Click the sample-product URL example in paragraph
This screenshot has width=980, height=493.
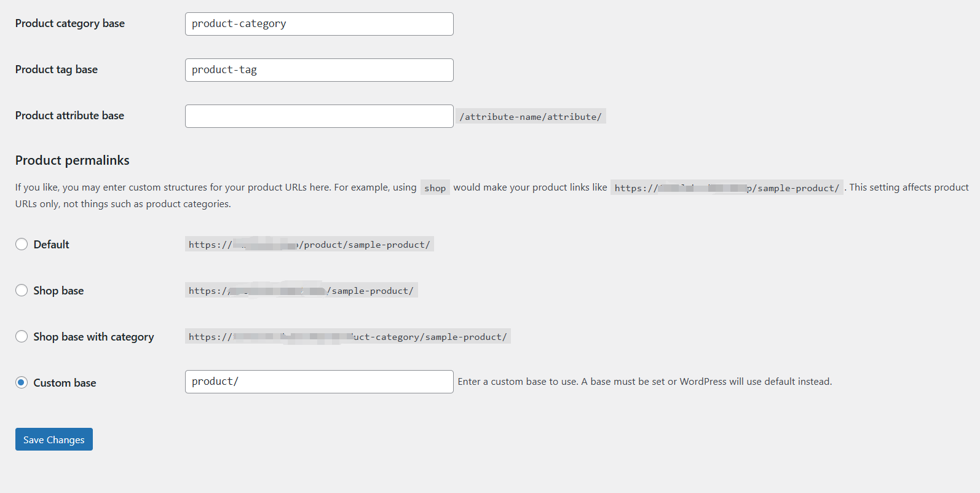click(x=727, y=187)
